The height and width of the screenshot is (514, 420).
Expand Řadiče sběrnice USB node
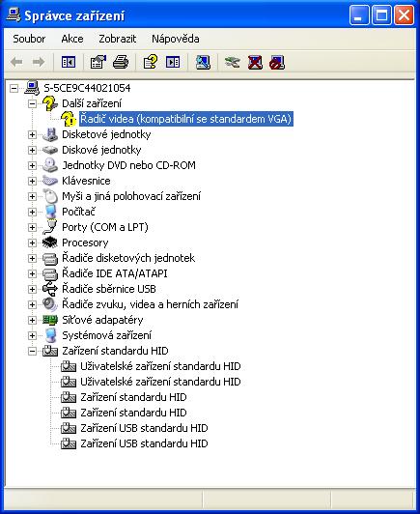tap(32, 289)
